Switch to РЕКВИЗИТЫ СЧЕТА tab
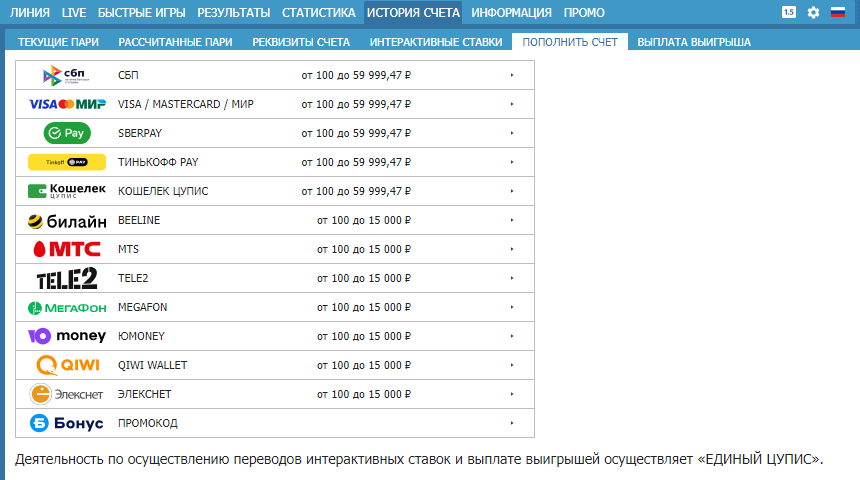 (301, 42)
